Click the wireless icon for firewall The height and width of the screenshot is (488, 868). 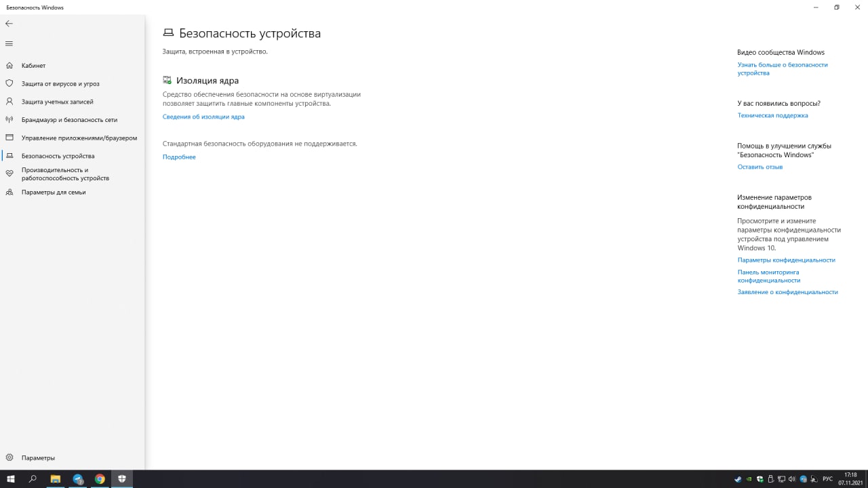point(9,120)
